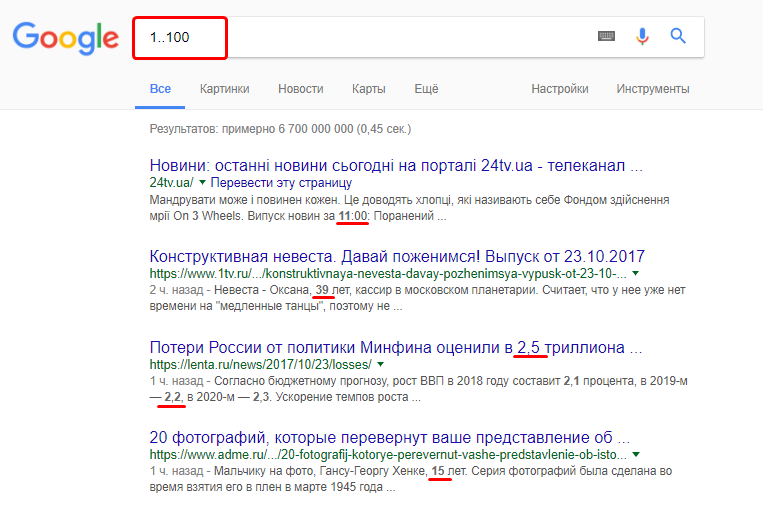Screen dimensions: 763x512
Task: Start voice search with microphone icon
Action: tap(642, 36)
